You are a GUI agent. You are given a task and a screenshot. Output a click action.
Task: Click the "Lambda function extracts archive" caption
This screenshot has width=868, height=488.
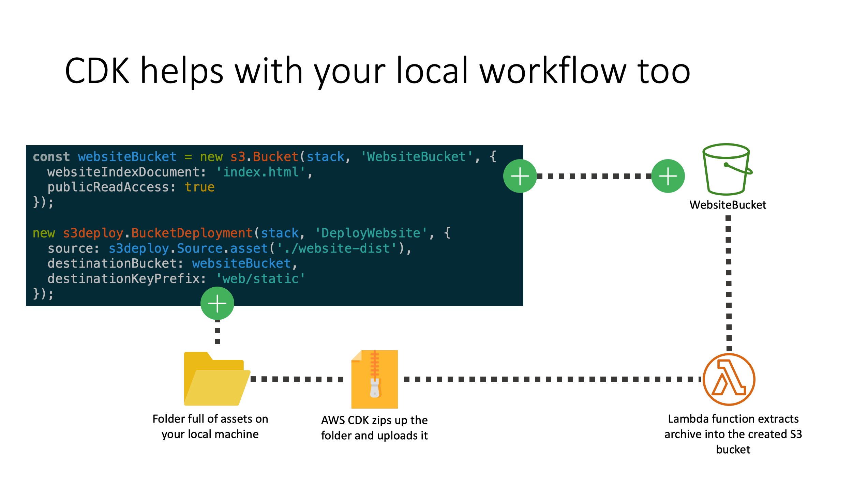733,434
